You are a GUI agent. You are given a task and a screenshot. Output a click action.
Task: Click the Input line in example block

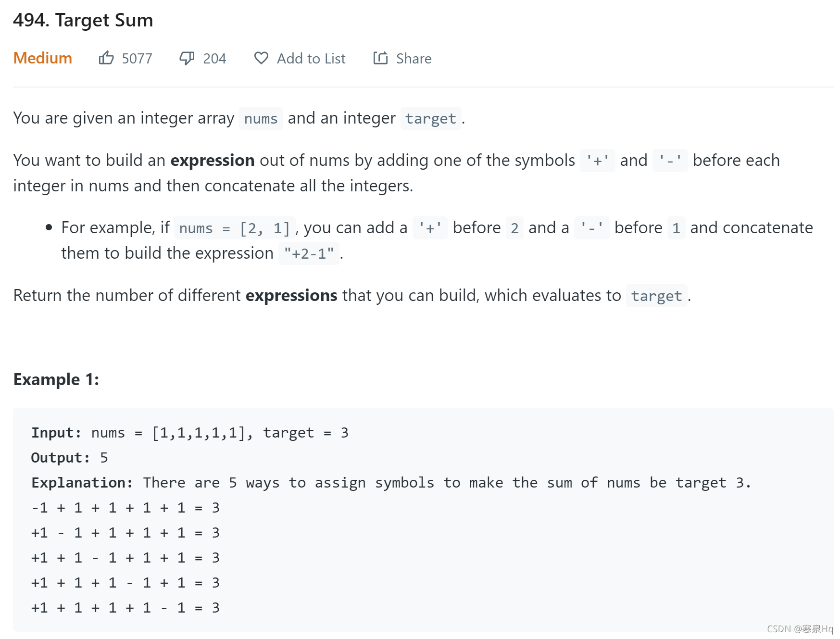tap(190, 433)
